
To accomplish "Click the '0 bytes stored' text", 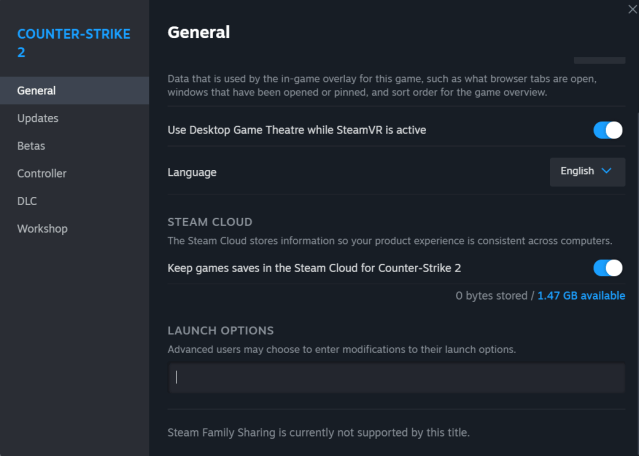I will point(491,295).
